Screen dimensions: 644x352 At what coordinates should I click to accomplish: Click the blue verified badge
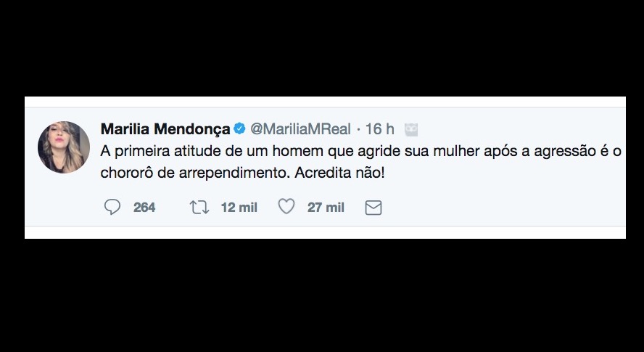(x=239, y=129)
